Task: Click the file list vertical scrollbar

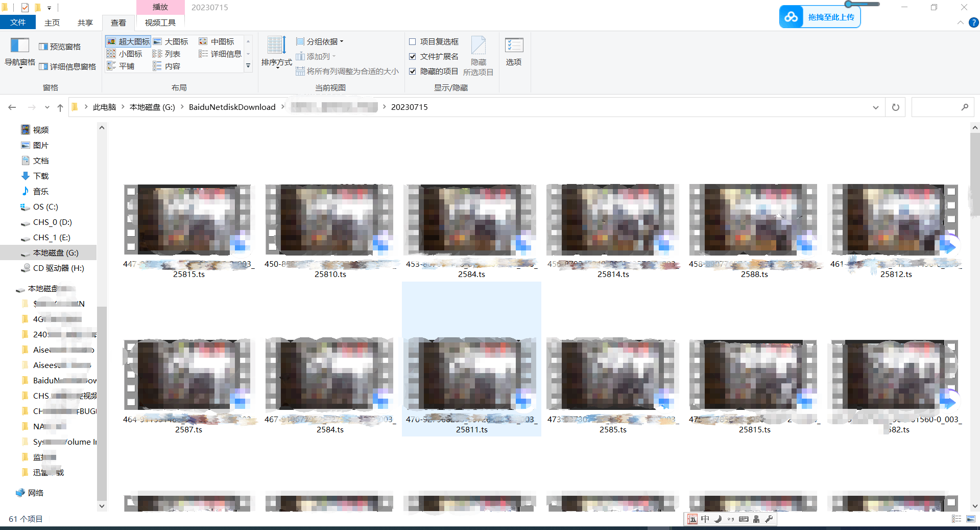Action: 974,174
